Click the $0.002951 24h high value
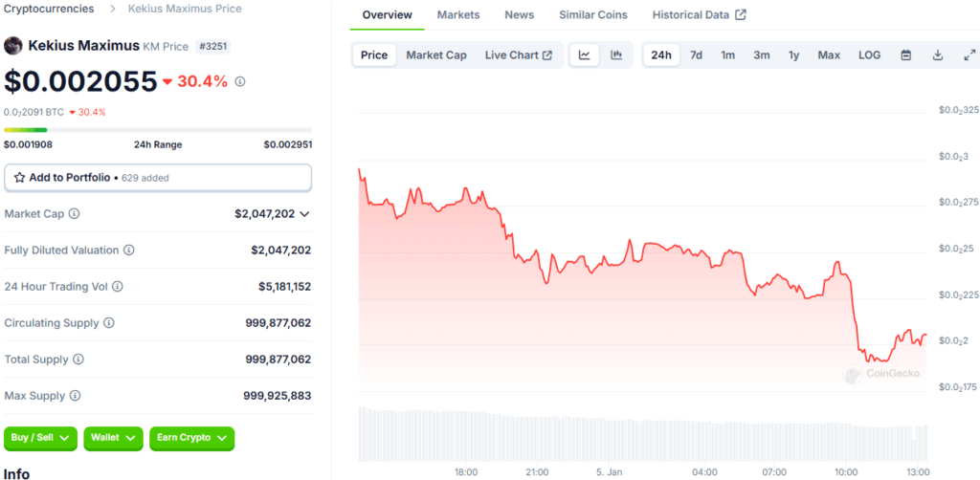Image resolution: width=980 pixels, height=480 pixels. click(x=287, y=144)
